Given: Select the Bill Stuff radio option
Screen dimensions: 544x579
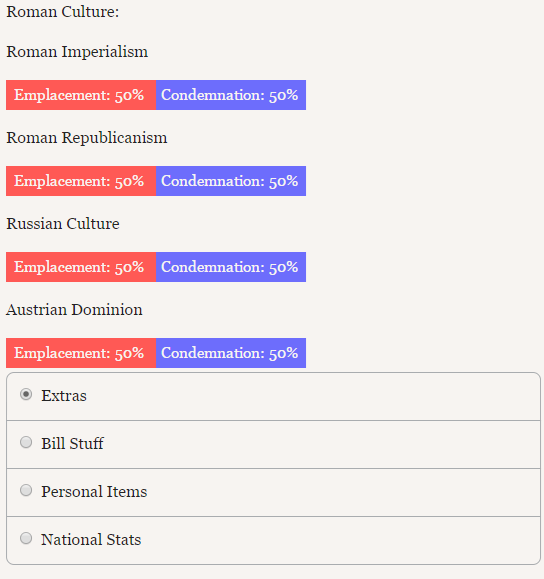Looking at the screenshot, I should pos(26,442).
